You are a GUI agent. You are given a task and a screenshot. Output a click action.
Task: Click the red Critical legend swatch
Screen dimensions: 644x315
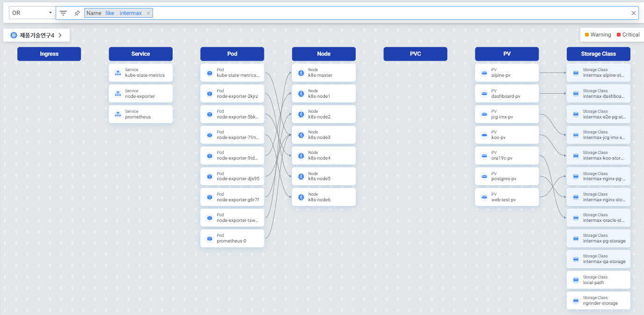click(x=619, y=35)
